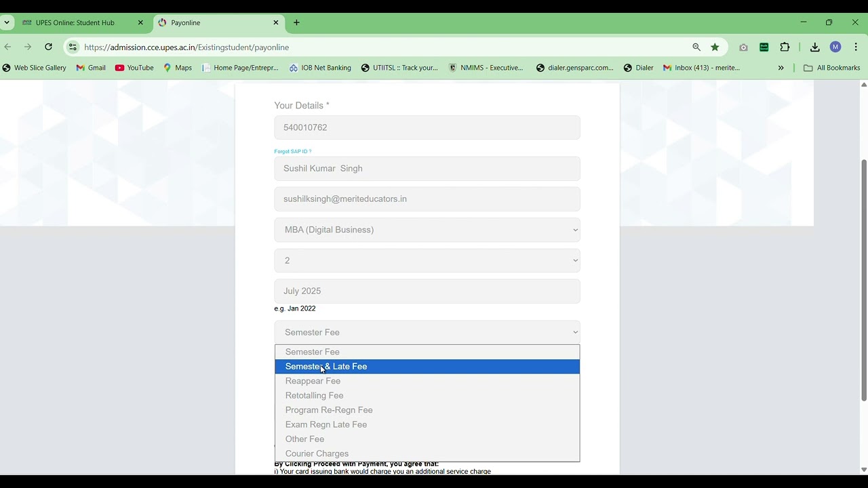Open the tab search dropdown arrow
The height and width of the screenshot is (488, 868).
click(x=7, y=22)
